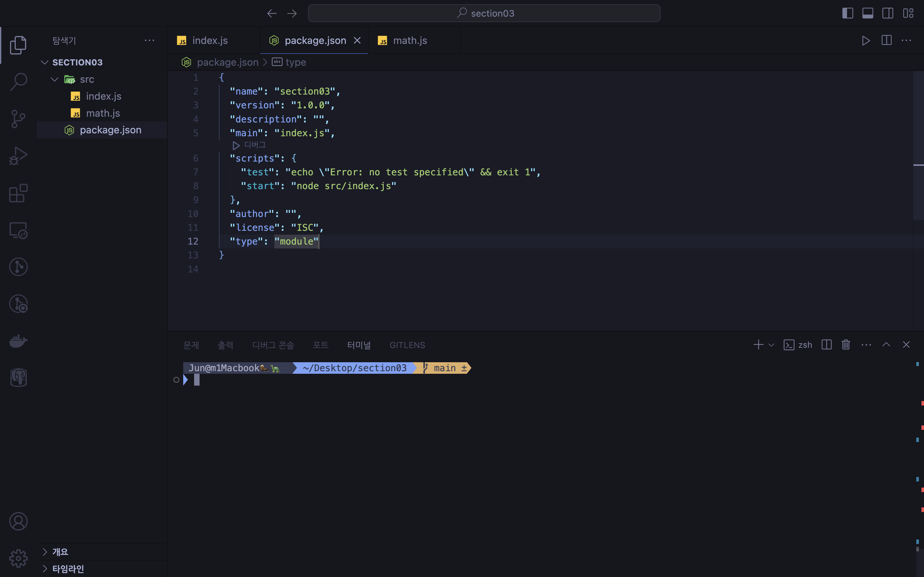Image resolution: width=924 pixels, height=577 pixels.
Task: Open the PostgreSQL elephant sidebar view
Action: [18, 377]
